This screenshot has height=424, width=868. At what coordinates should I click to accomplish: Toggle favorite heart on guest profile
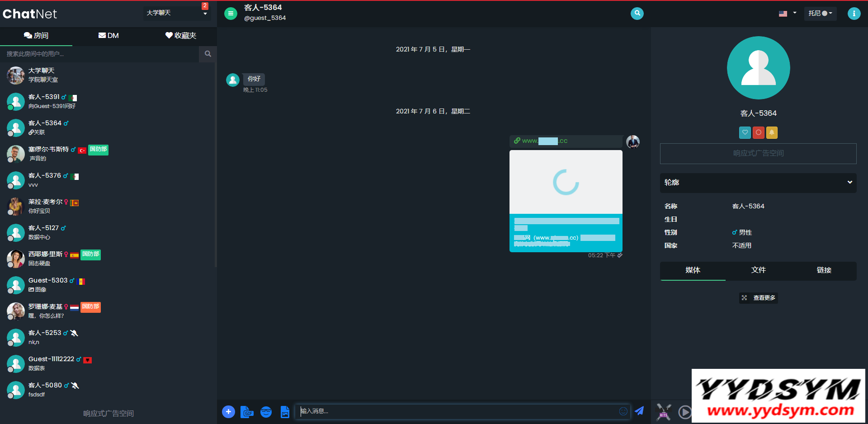coord(745,132)
